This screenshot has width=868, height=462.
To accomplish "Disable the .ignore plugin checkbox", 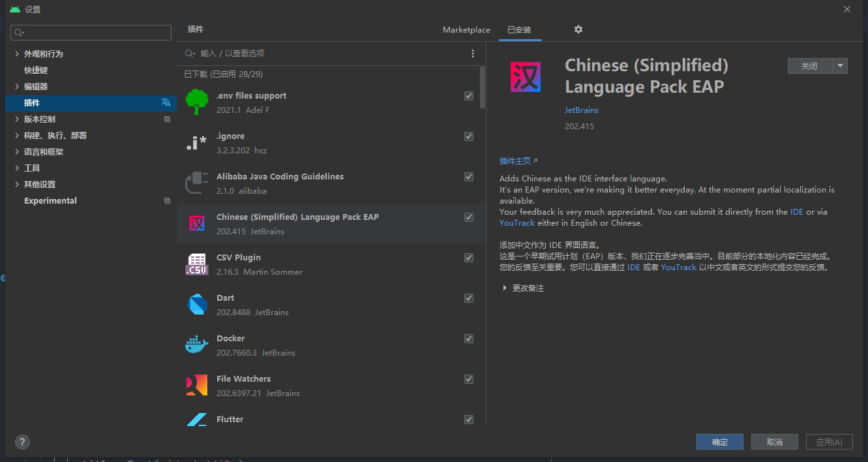I will coord(469,136).
